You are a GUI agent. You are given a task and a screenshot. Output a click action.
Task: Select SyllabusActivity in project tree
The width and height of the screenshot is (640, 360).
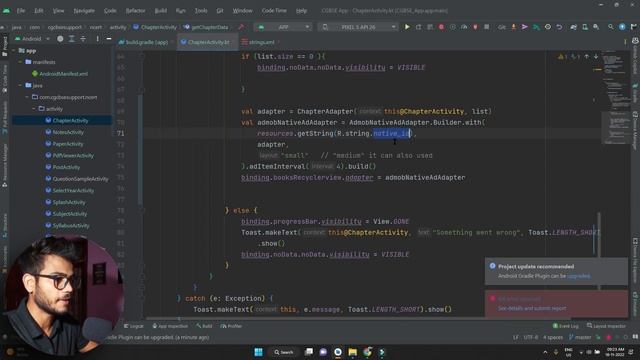coord(71,226)
